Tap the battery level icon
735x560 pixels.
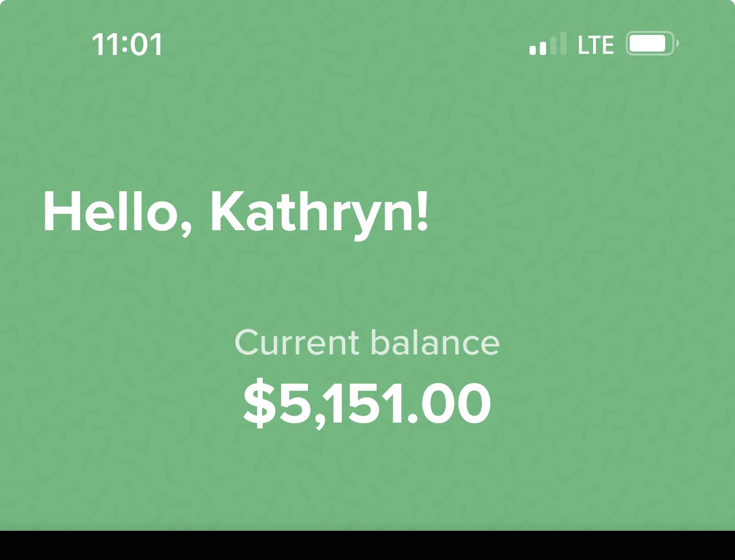pyautogui.click(x=651, y=44)
